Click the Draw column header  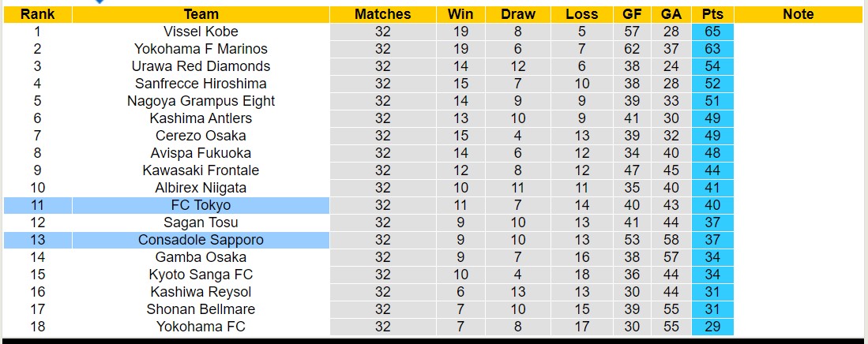click(517, 14)
